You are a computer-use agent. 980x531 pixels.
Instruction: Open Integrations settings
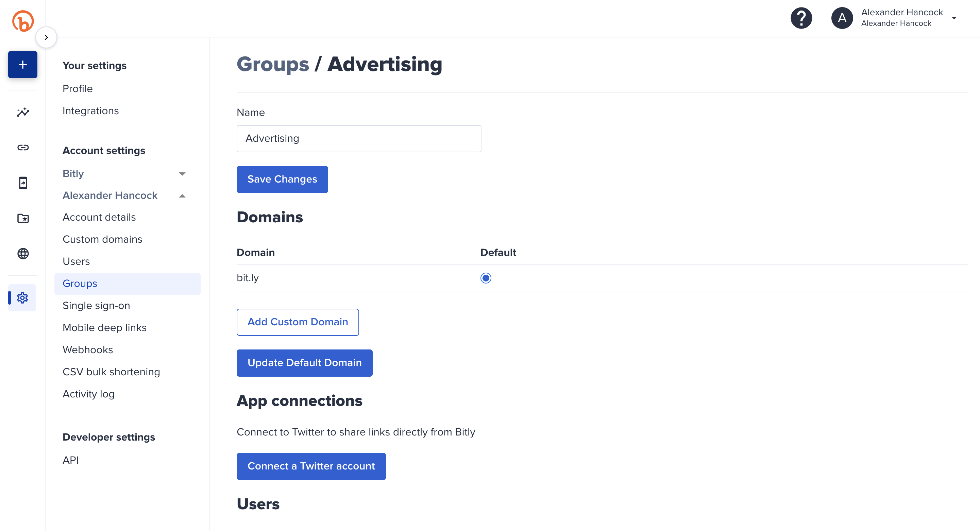[x=90, y=111]
